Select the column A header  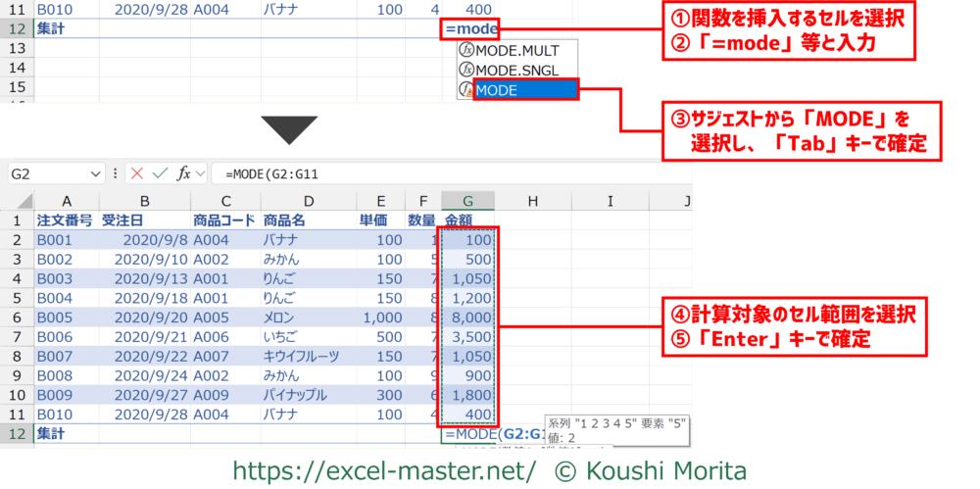[67, 201]
